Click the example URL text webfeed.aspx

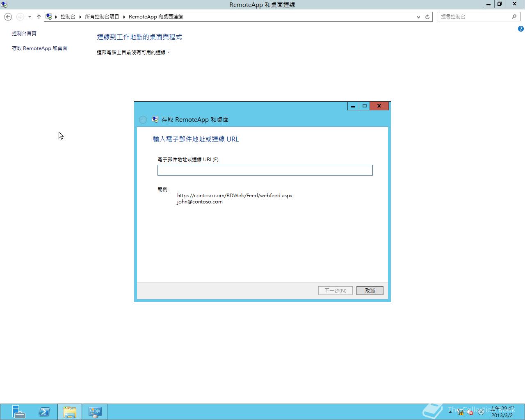click(x=235, y=195)
